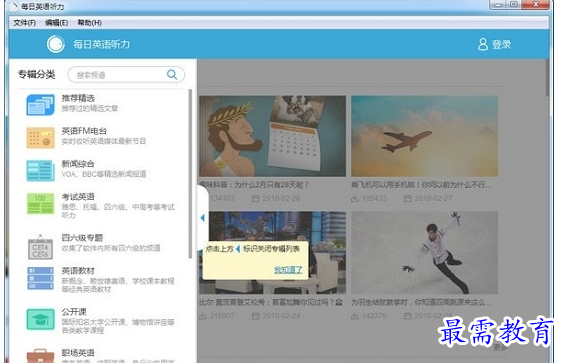Image resolution: width=562 pixels, height=363 pixels.
Task: Select the 考试英语 category title
Action: 78,197
